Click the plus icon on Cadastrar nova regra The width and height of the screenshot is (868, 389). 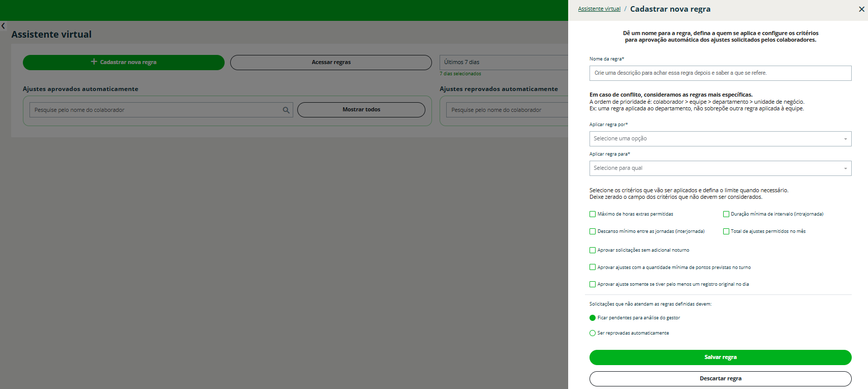tap(94, 62)
